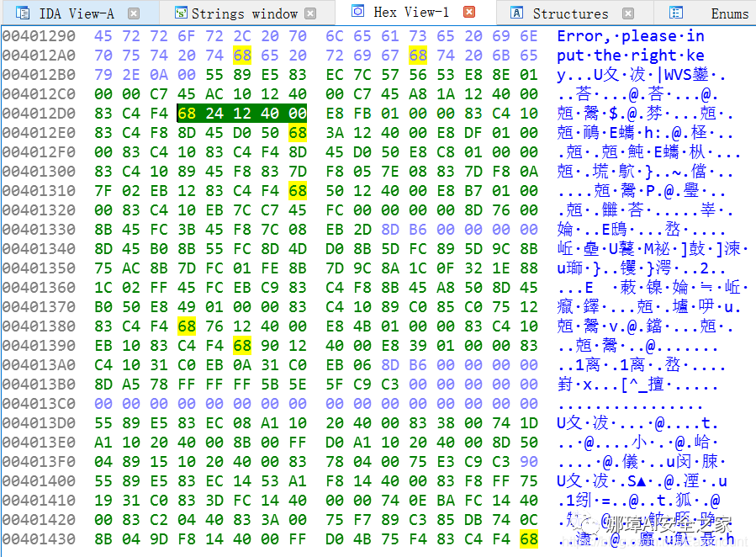Click address 00401410
Viewport: 756px width, 557px height.
click(x=39, y=500)
